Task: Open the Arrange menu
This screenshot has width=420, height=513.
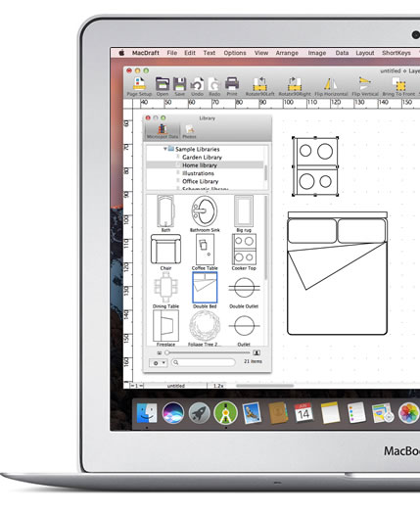Action: click(287, 53)
